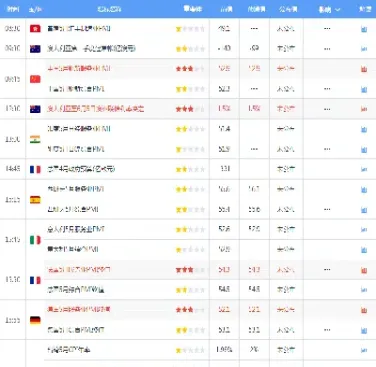Open the Hong Kong one-star event name
The width and height of the screenshot is (376, 367).
(79, 29)
